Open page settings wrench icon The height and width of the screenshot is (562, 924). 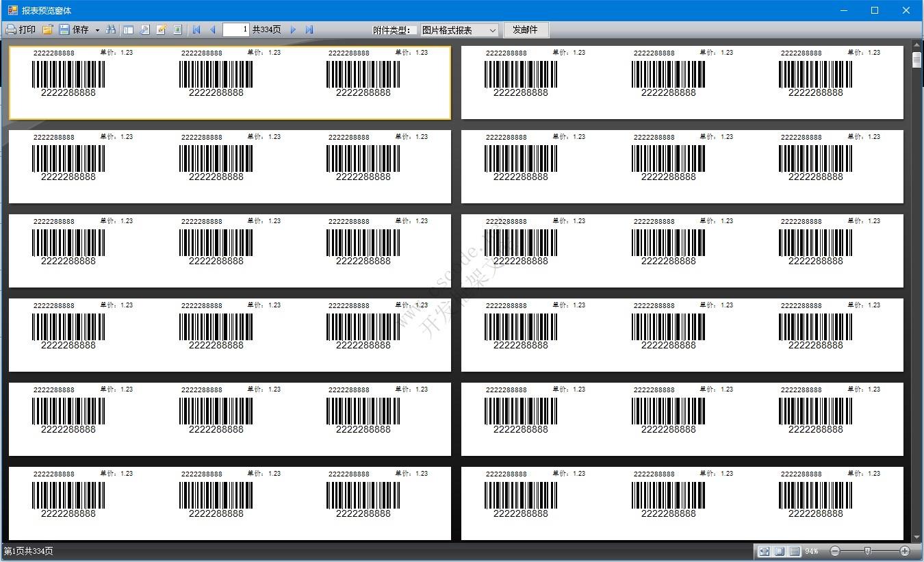coord(144,30)
